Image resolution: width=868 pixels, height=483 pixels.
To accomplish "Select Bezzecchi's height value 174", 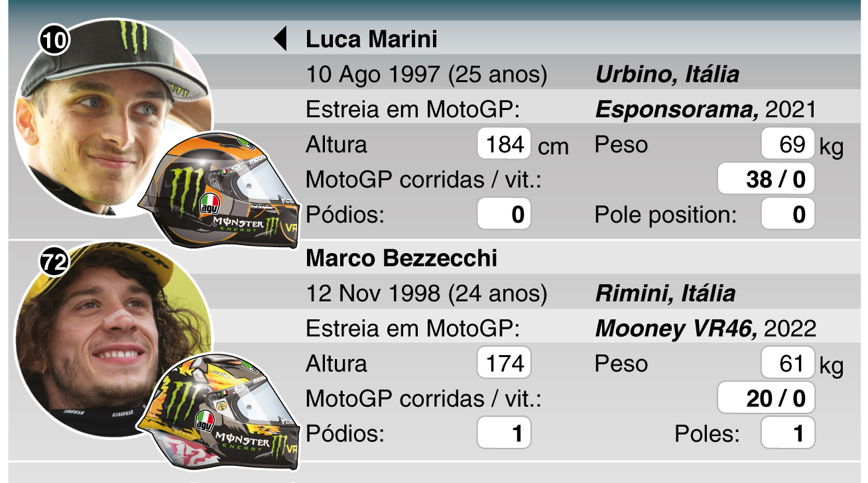I will point(504,363).
